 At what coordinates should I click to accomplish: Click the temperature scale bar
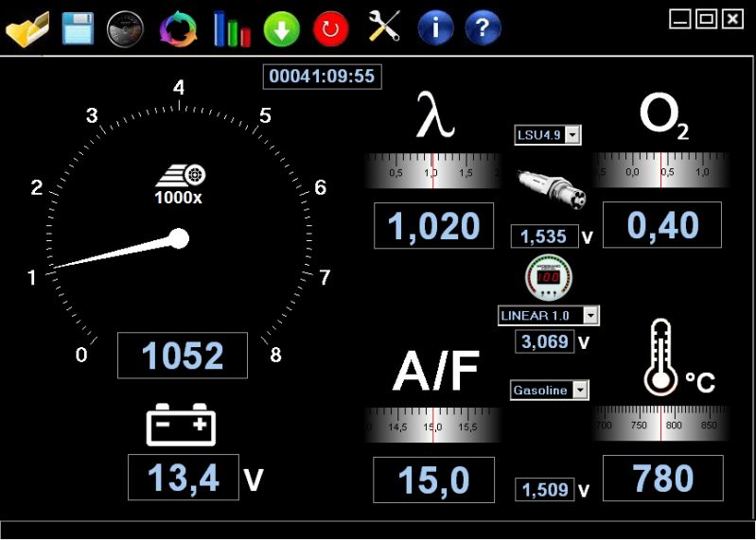point(660,423)
